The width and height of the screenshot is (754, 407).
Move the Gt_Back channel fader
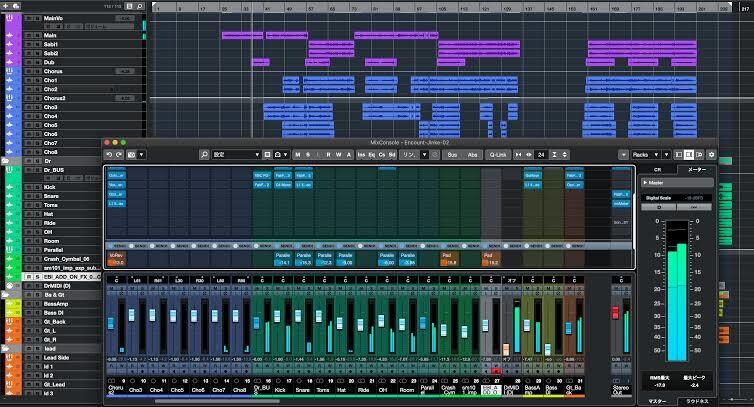pos(568,328)
